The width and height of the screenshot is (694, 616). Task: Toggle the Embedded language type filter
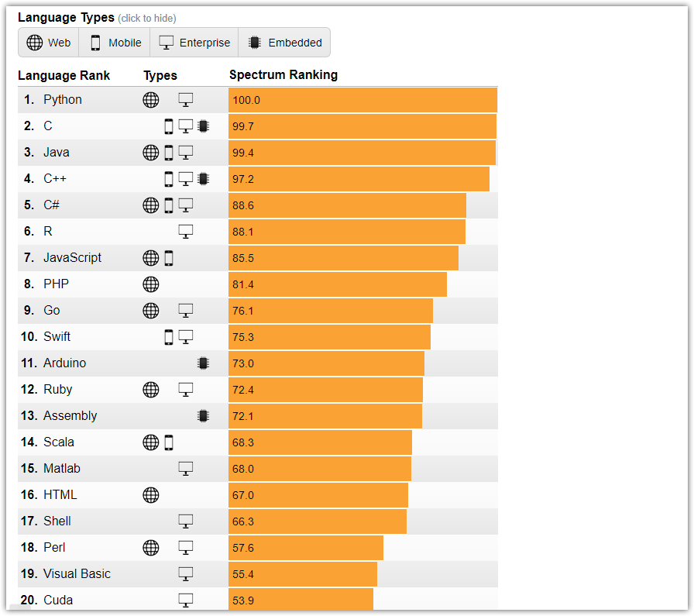(x=284, y=43)
